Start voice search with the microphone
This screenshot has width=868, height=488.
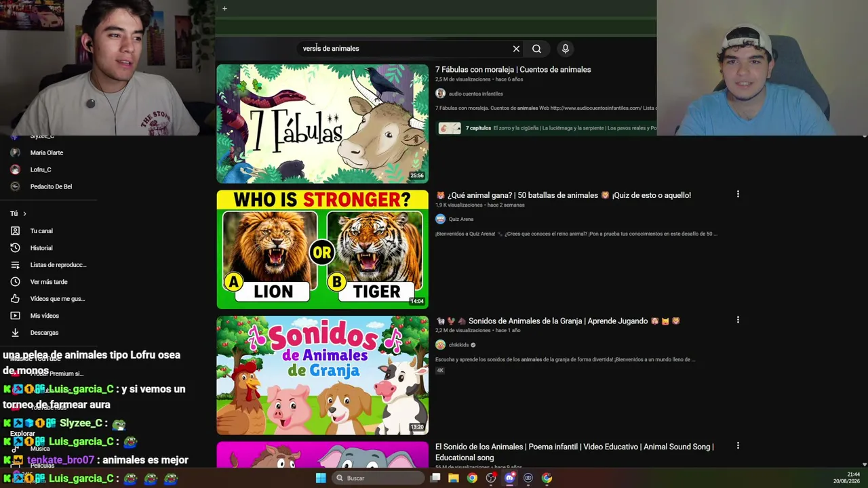coord(565,49)
